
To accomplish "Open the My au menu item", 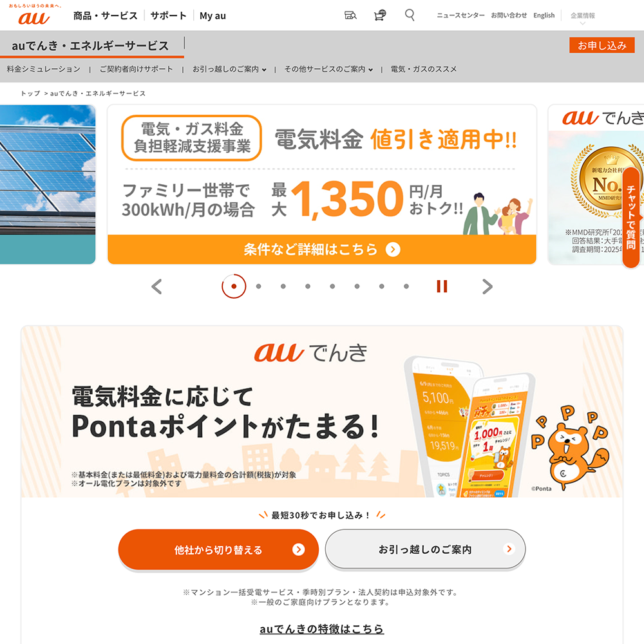I will click(213, 15).
